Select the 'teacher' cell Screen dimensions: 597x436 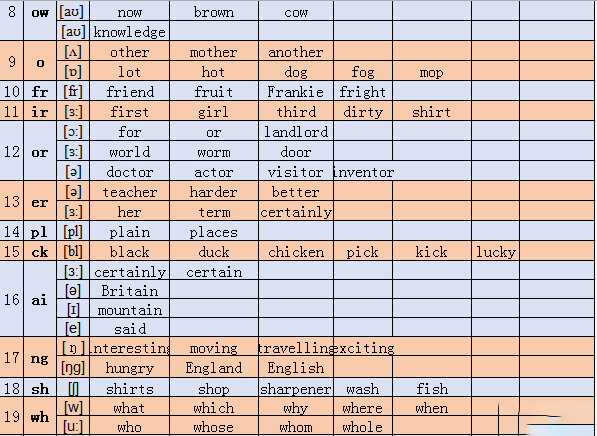tap(129, 191)
